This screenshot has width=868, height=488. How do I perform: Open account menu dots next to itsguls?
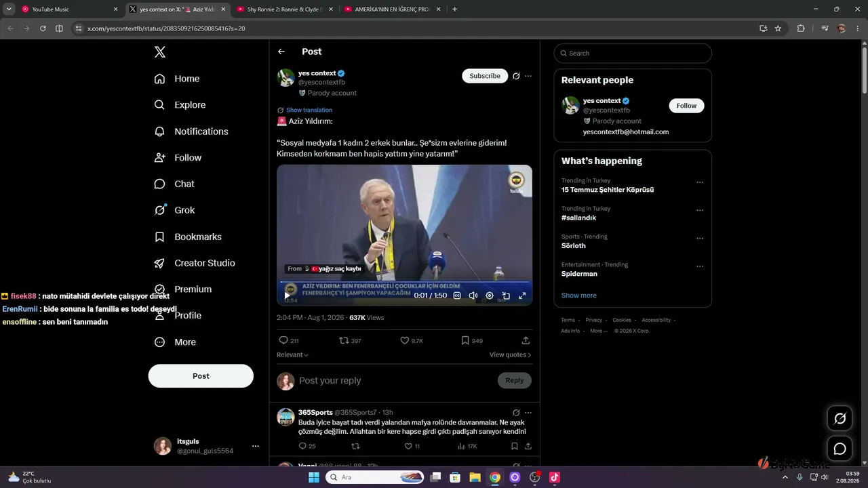256,446
